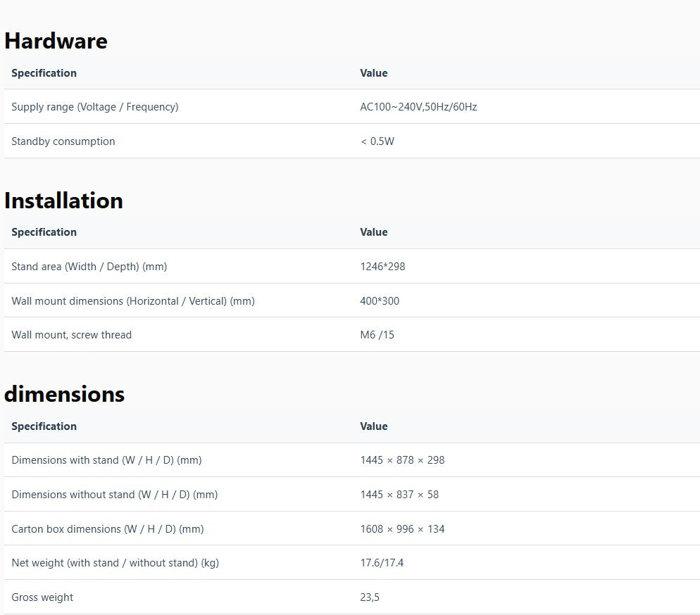Click the value '1445 × 878 × 298'
The image size is (700, 615).
[402, 460]
